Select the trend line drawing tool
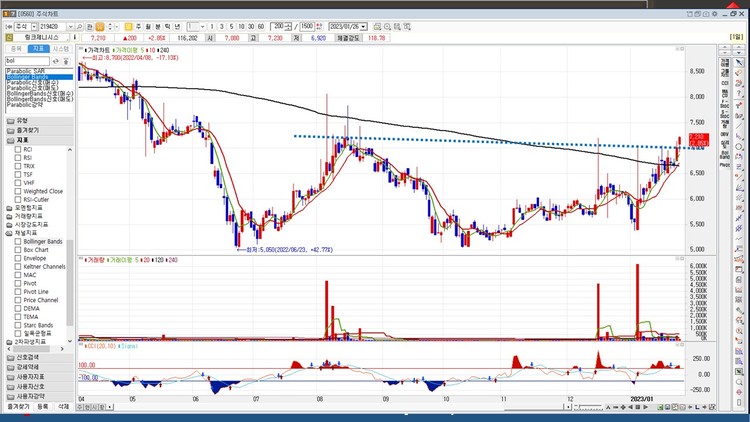Viewport: 750px width, 422px height. (x=739, y=125)
